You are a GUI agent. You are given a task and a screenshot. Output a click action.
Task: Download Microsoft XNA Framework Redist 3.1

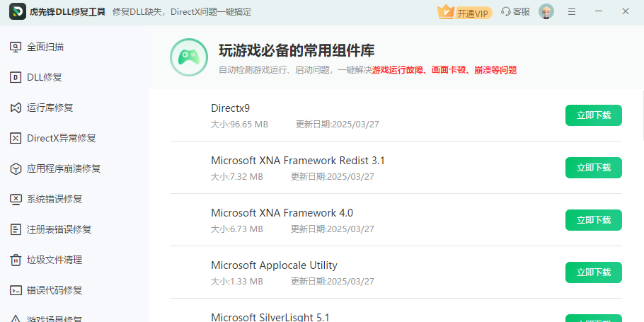[x=593, y=168]
